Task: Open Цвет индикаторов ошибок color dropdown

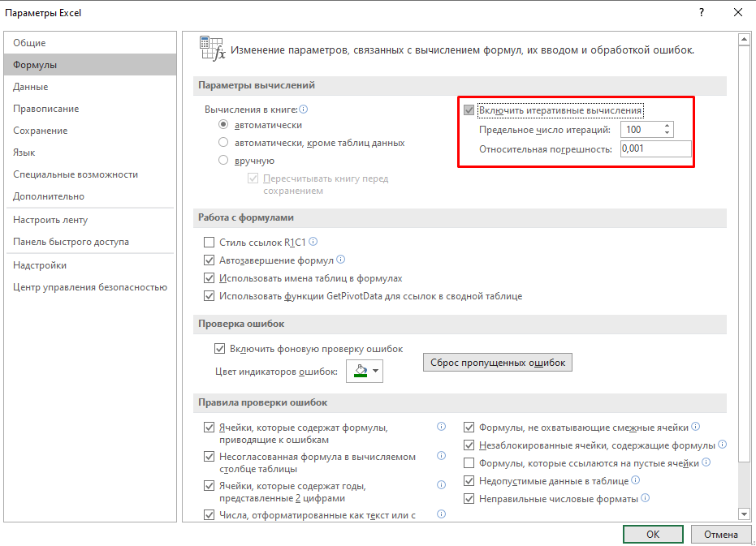Action: [365, 371]
